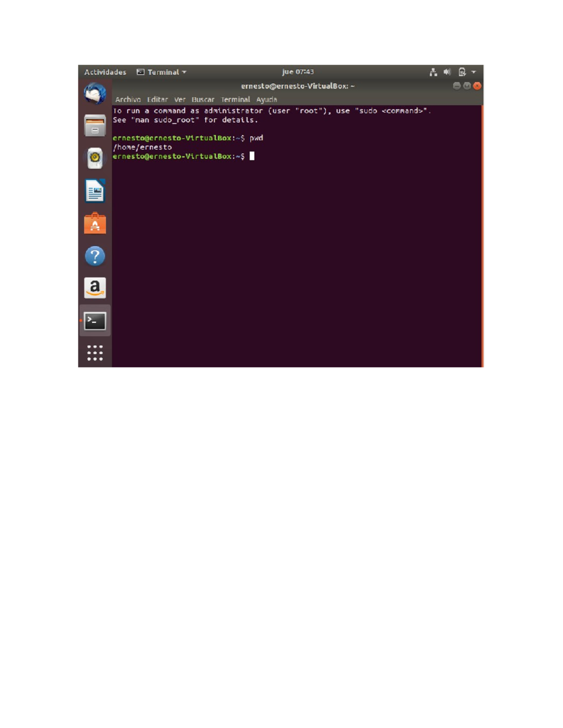Viewport: 563px width, 728px height.
Task: Open Actividades overview
Action: pyautogui.click(x=104, y=72)
